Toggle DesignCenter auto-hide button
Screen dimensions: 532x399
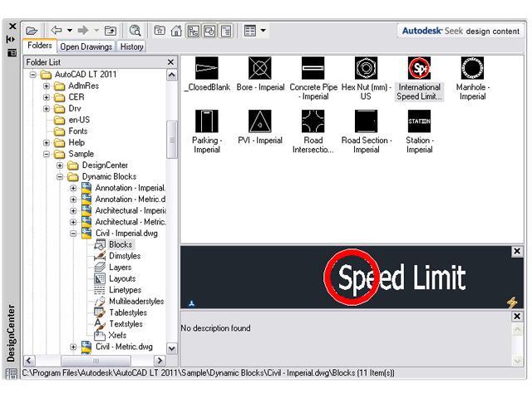coord(11,39)
